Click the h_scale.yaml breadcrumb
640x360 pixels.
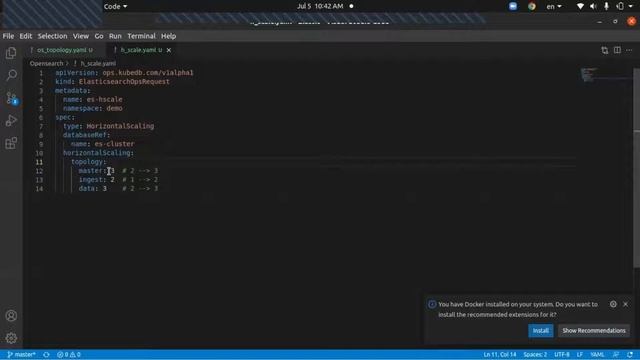(98, 63)
